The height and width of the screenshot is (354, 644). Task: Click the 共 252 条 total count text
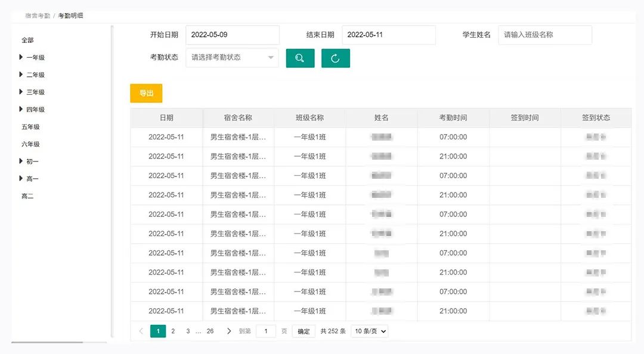(x=333, y=331)
